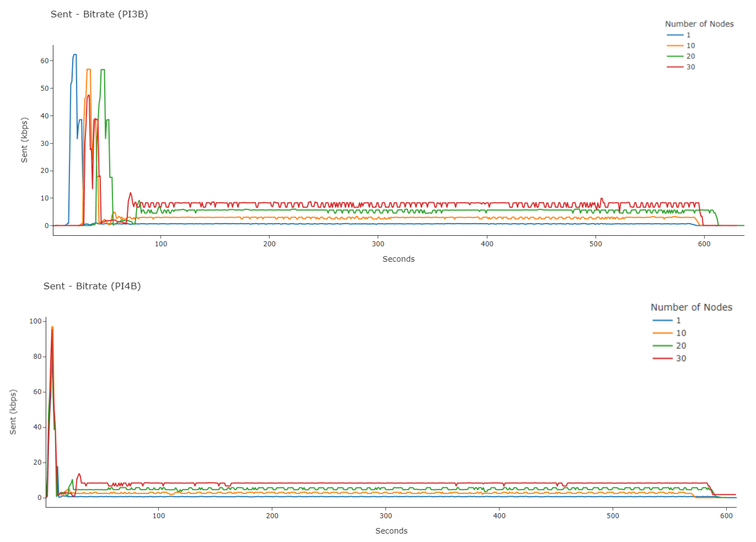The width and height of the screenshot is (756, 542).
Task: Hide the 20-node series in PI3B legend
Action: (x=690, y=56)
